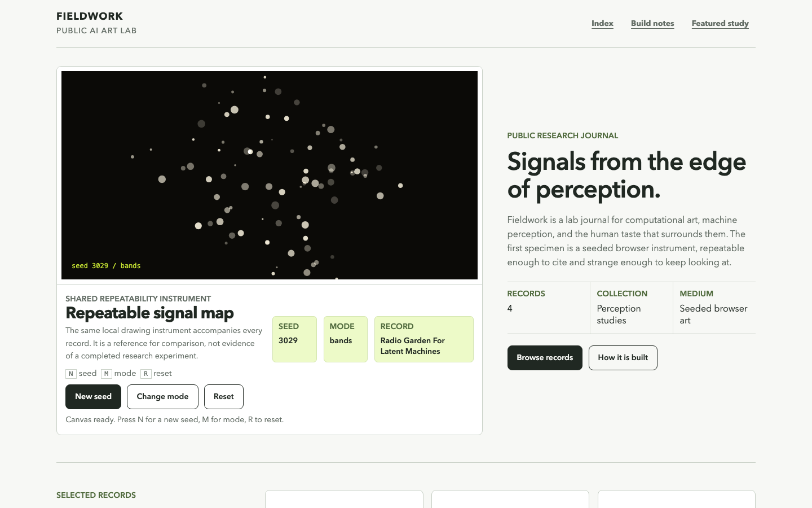Click the RECORDS count 4
This screenshot has height=508, width=812.
coord(510,309)
